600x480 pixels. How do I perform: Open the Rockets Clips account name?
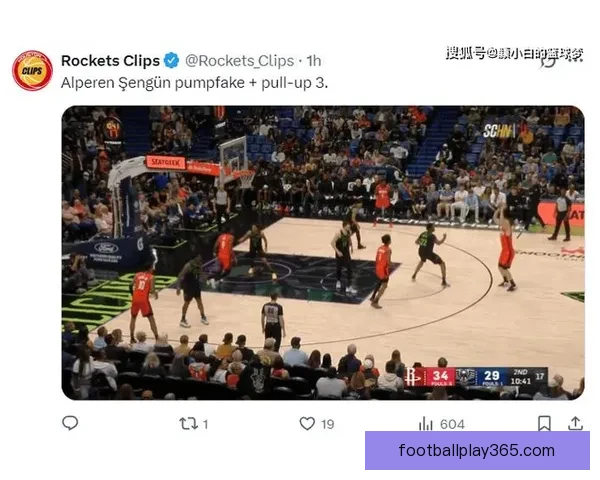[x=110, y=60]
